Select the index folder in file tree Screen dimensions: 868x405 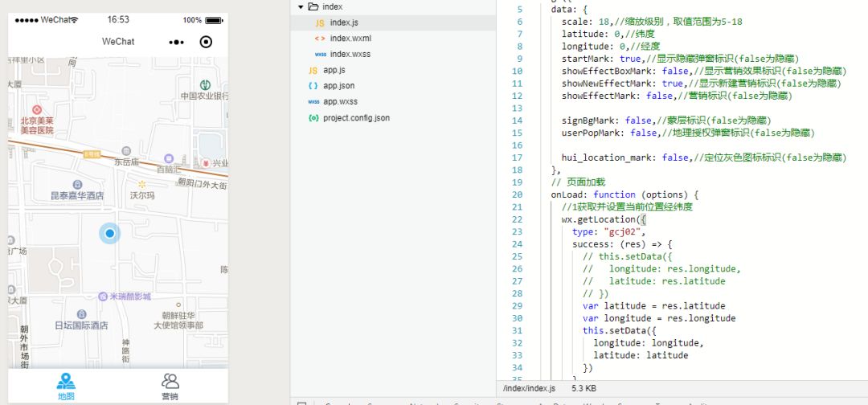[x=333, y=7]
